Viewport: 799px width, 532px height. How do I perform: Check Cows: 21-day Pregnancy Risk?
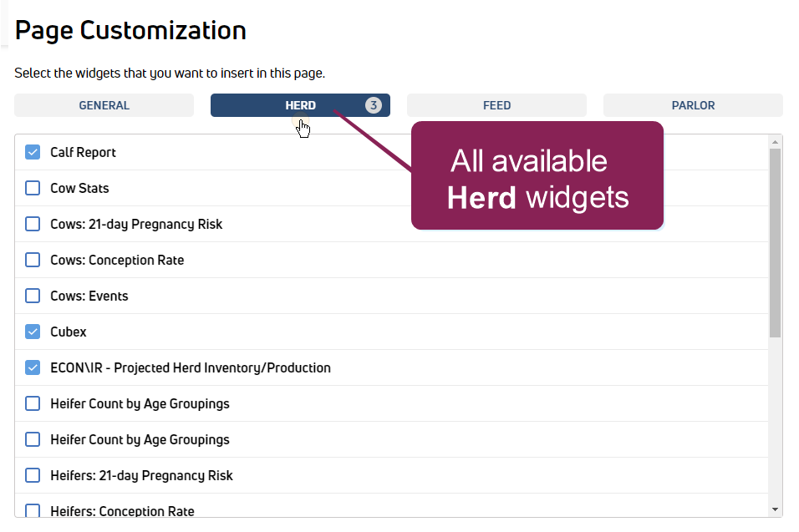pyautogui.click(x=33, y=224)
